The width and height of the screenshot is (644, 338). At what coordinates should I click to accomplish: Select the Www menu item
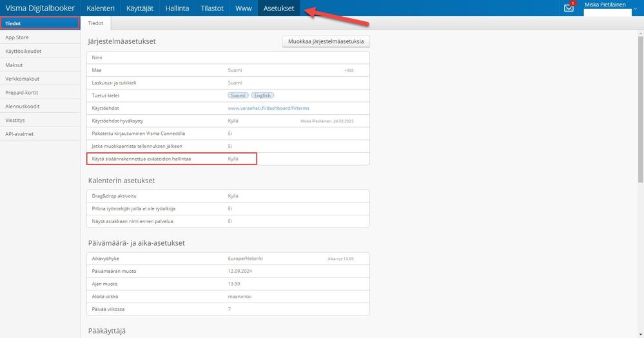[x=243, y=8]
